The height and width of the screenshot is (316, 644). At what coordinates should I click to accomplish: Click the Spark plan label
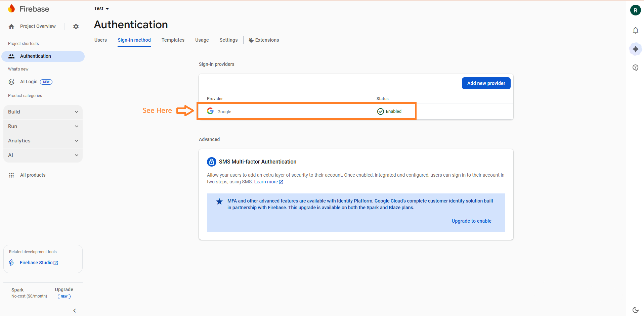pos(17,290)
